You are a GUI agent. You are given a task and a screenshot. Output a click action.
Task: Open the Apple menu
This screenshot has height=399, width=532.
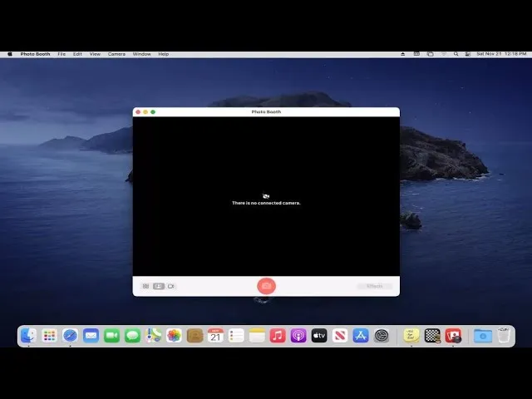[10, 54]
